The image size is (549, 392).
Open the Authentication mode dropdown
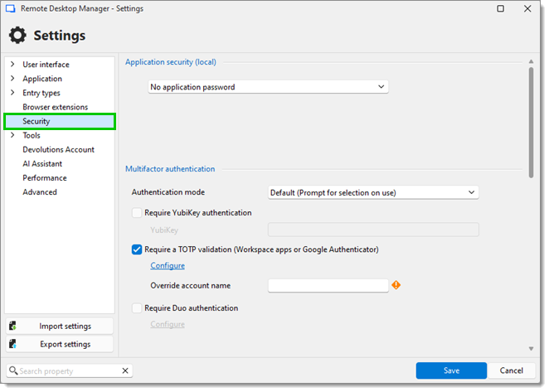(373, 192)
